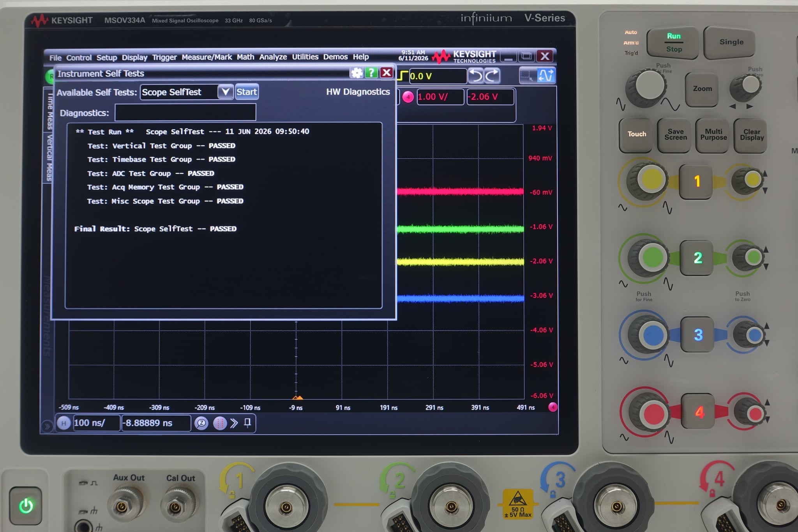This screenshot has width=798, height=532.
Task: Toggle channel 3 blue button
Action: click(698, 334)
